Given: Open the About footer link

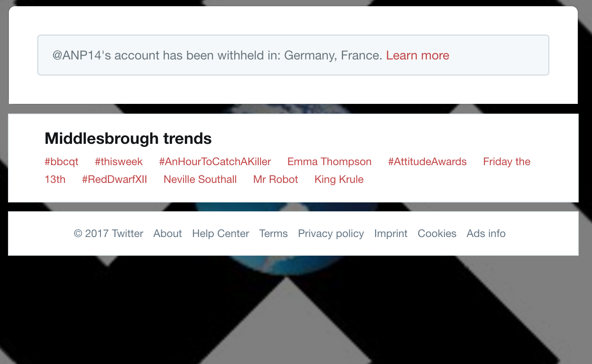Looking at the screenshot, I should [x=168, y=233].
